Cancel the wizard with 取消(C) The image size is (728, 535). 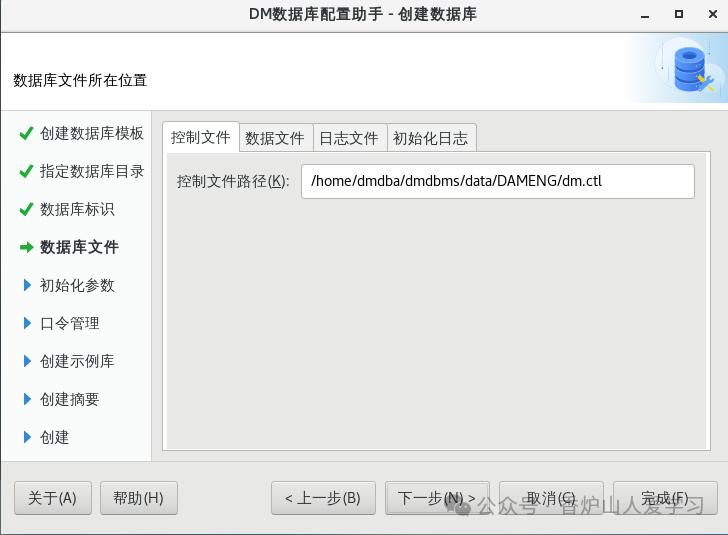point(551,498)
